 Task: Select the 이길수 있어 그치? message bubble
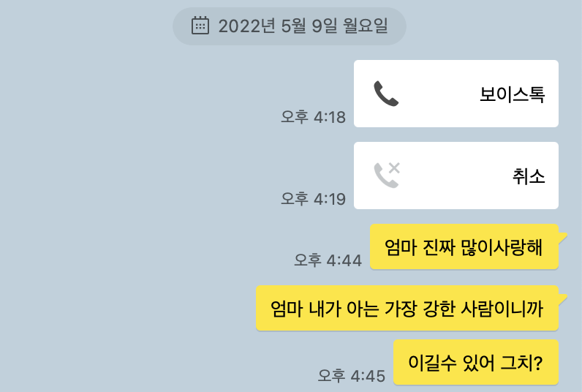point(476,362)
